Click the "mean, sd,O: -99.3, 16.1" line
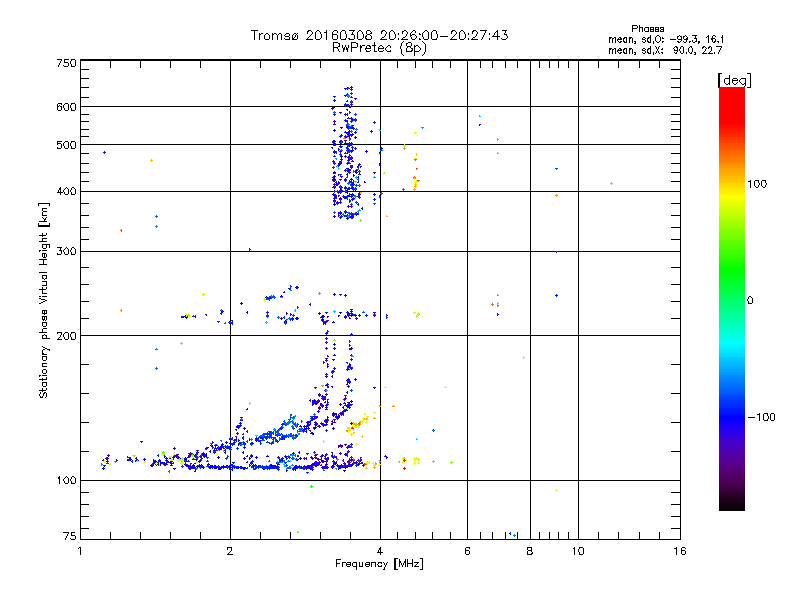 click(x=666, y=39)
